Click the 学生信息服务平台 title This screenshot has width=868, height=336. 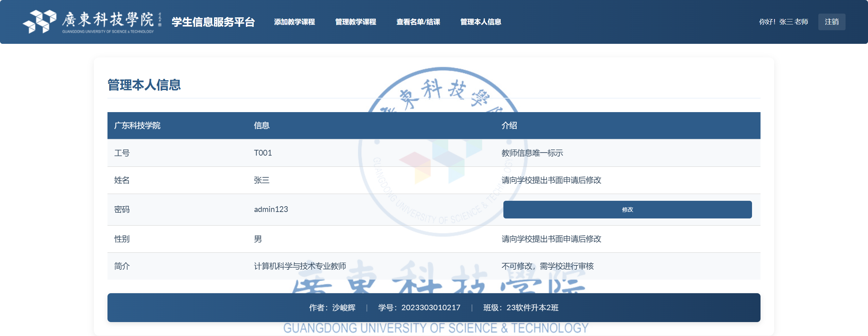pos(213,22)
